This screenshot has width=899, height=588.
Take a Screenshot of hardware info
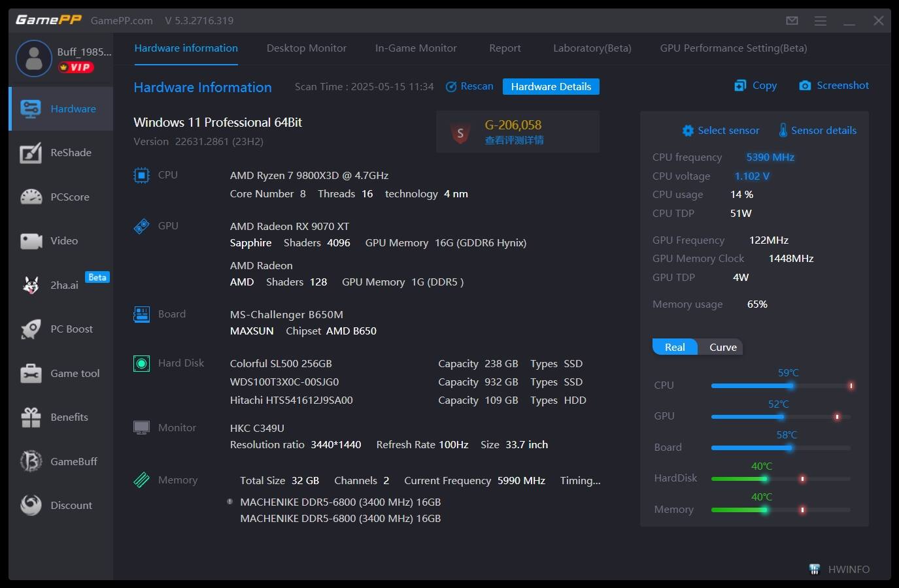coord(834,86)
